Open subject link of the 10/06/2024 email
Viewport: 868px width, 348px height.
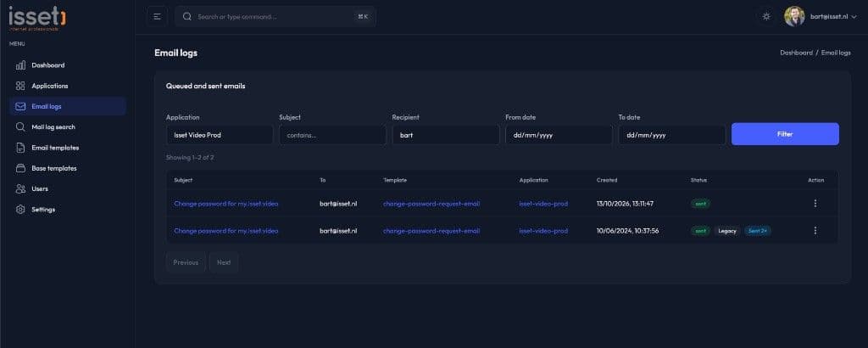[225, 231]
